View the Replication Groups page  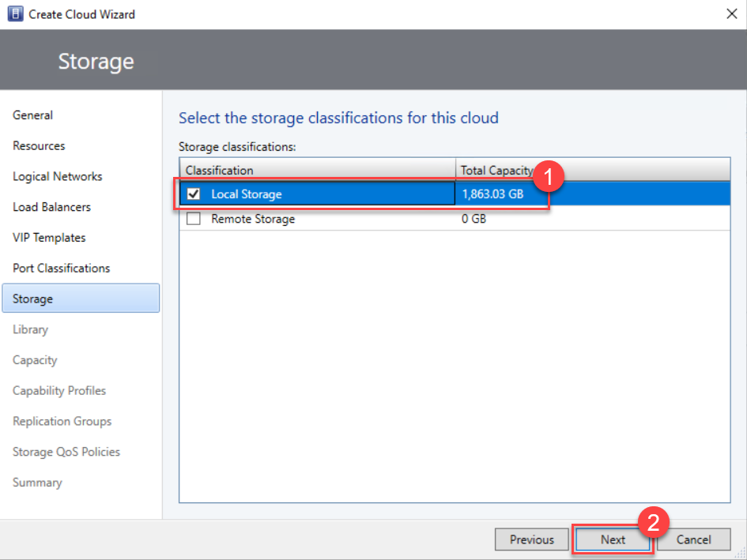click(x=62, y=421)
